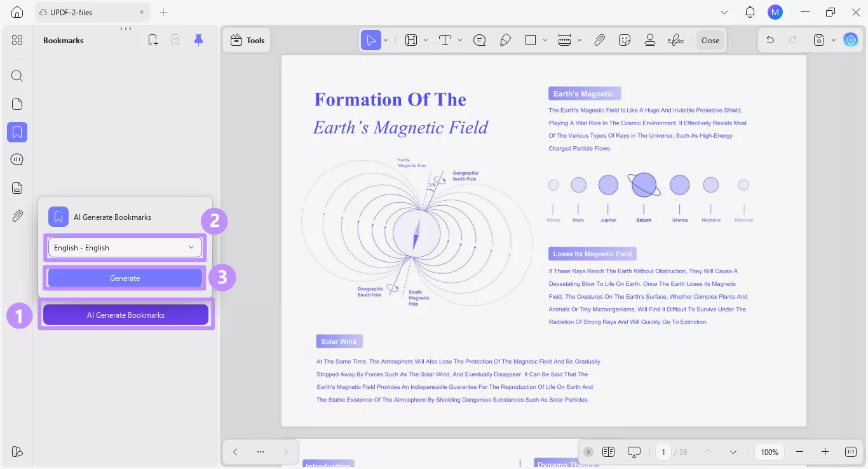
Task: Expand the tab list chevron in title bar
Action: coord(724,12)
